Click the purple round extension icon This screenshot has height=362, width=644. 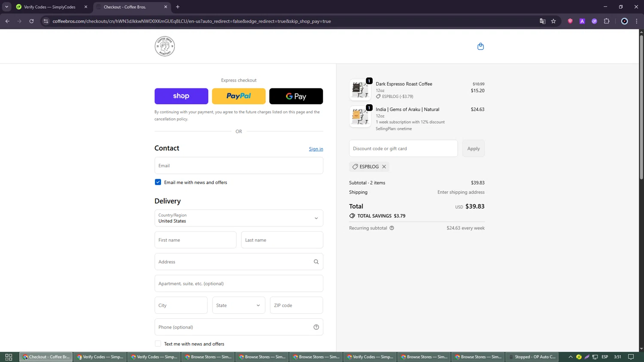[x=594, y=21]
